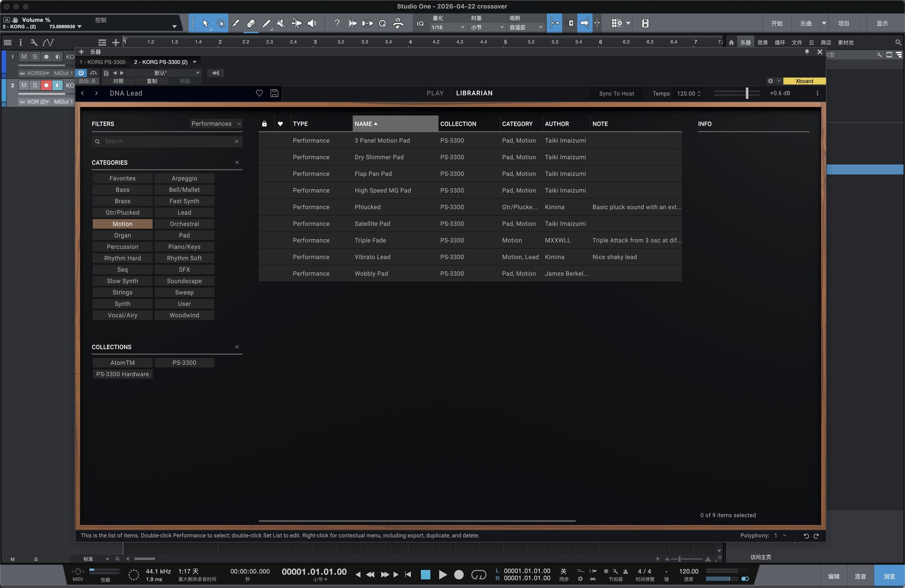905x588 pixels.
Task: Mute track 1 with M button
Action: point(24,57)
